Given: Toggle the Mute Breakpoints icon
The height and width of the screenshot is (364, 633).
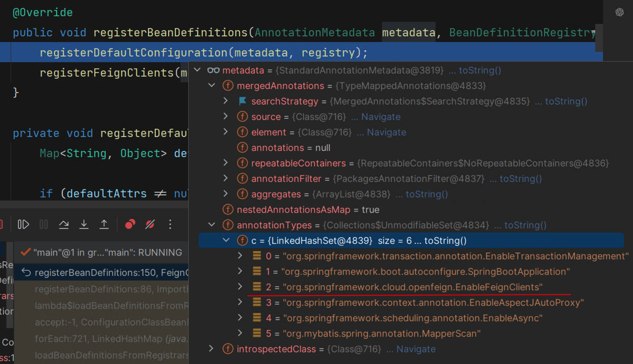Looking at the screenshot, I should coord(150,224).
